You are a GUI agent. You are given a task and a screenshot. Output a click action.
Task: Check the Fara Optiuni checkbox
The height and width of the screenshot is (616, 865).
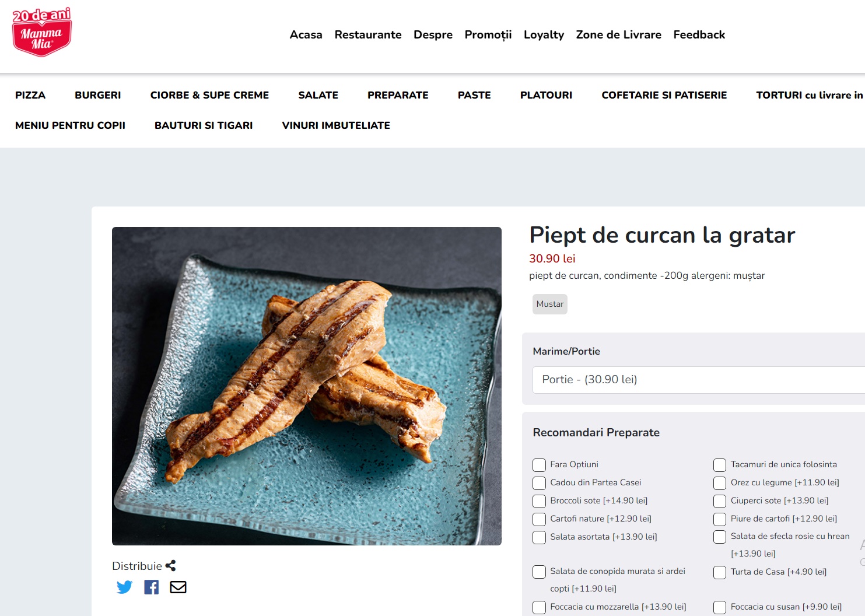point(539,465)
